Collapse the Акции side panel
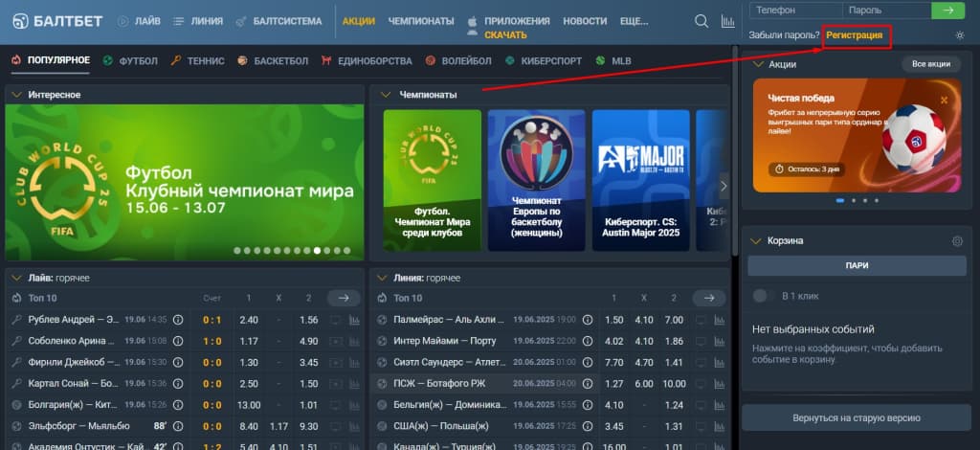The height and width of the screenshot is (450, 980). (758, 64)
